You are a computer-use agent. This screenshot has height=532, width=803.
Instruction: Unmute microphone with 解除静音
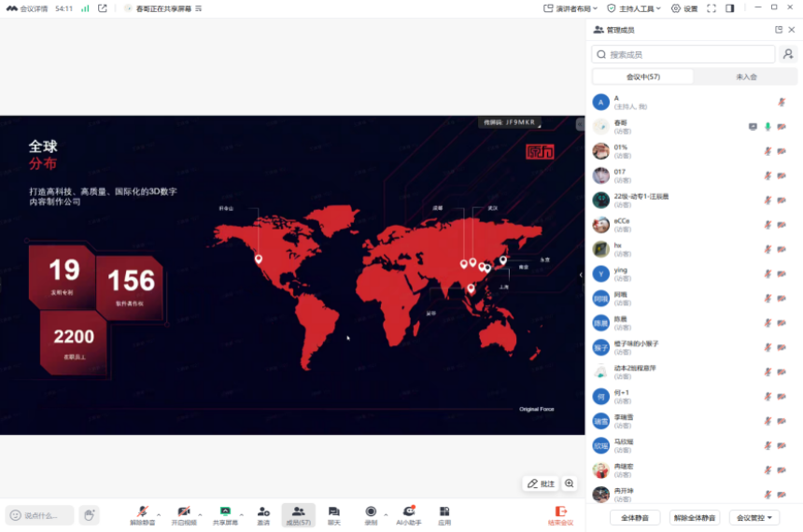pyautogui.click(x=142, y=514)
